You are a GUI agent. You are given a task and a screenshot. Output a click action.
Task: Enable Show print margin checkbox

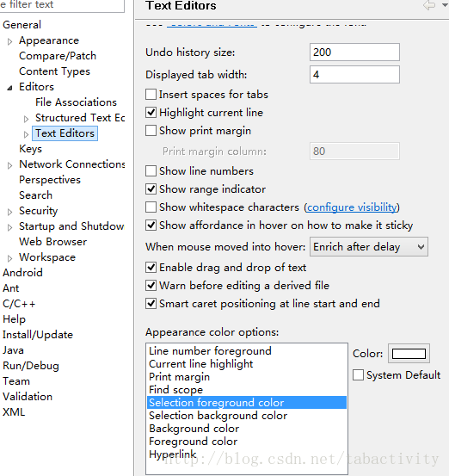[x=151, y=131]
